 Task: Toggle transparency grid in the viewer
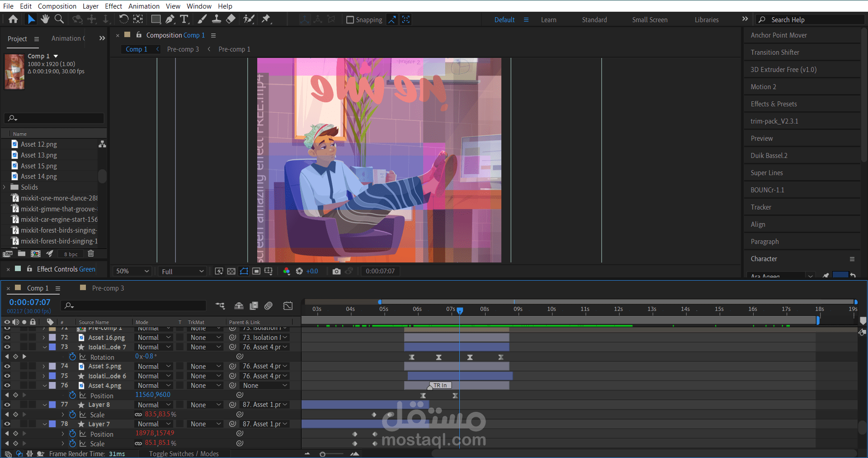(231, 271)
